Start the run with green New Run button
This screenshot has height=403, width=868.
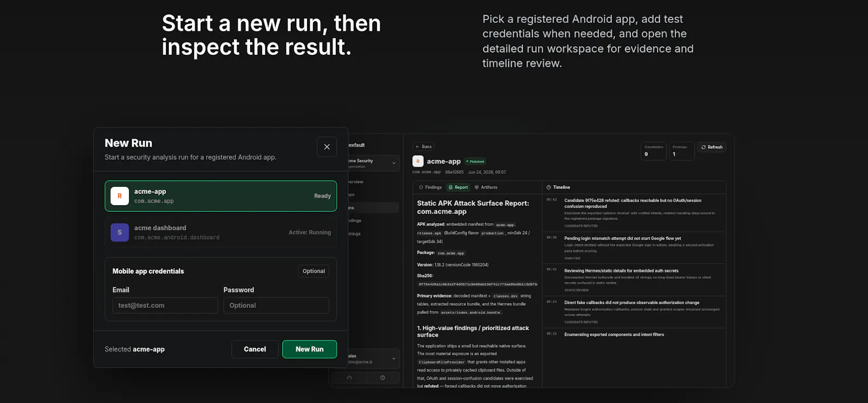coord(309,349)
